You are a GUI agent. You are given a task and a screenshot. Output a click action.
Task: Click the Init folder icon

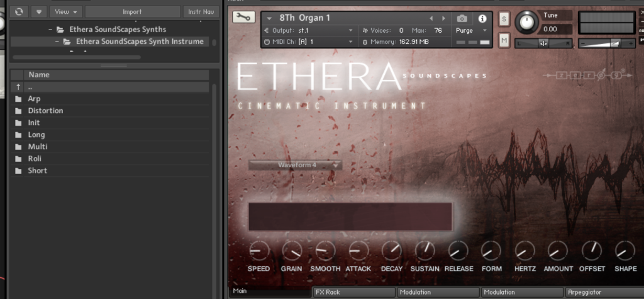point(18,122)
